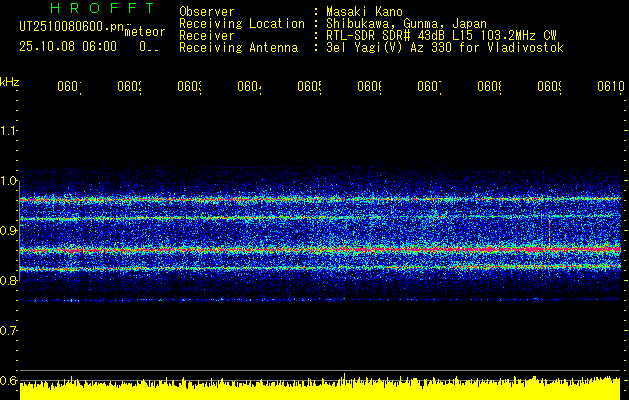
Task: Click the 0608 time marker
Action: (489, 87)
